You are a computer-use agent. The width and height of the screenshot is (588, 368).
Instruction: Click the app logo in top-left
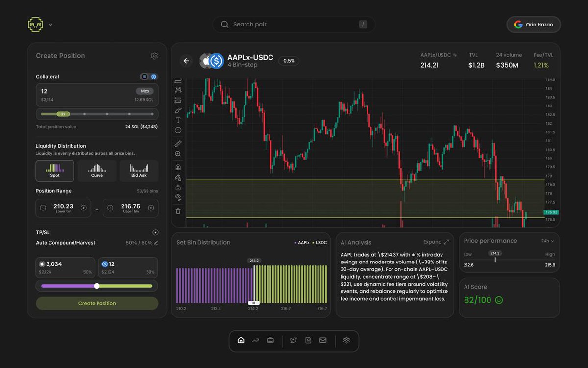35,24
